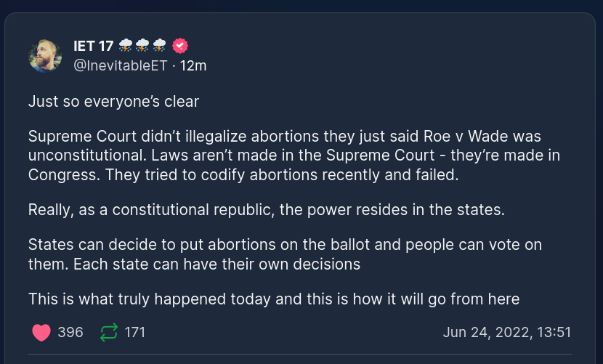
Task: Click the paragraph starting 'States can decide'
Action: [x=285, y=254]
